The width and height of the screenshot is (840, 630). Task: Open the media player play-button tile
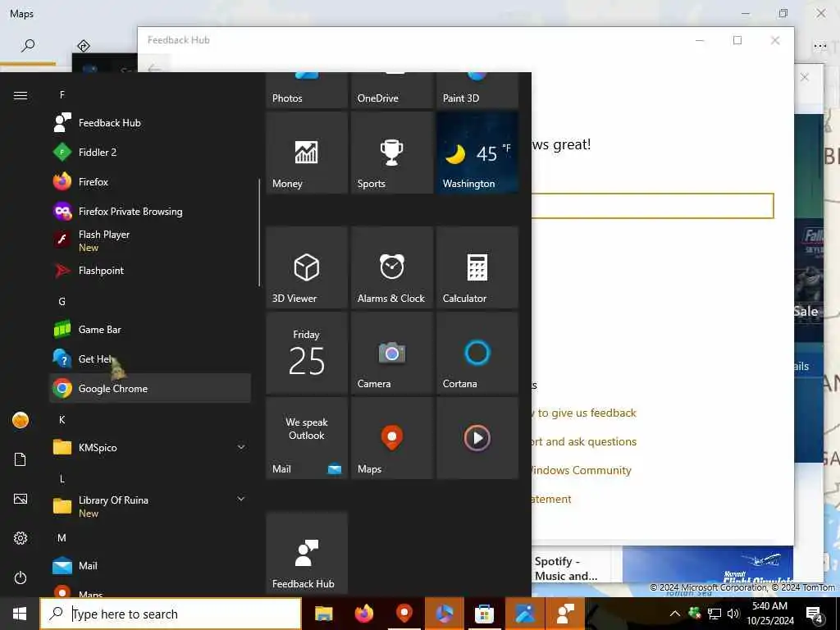pyautogui.click(x=477, y=438)
